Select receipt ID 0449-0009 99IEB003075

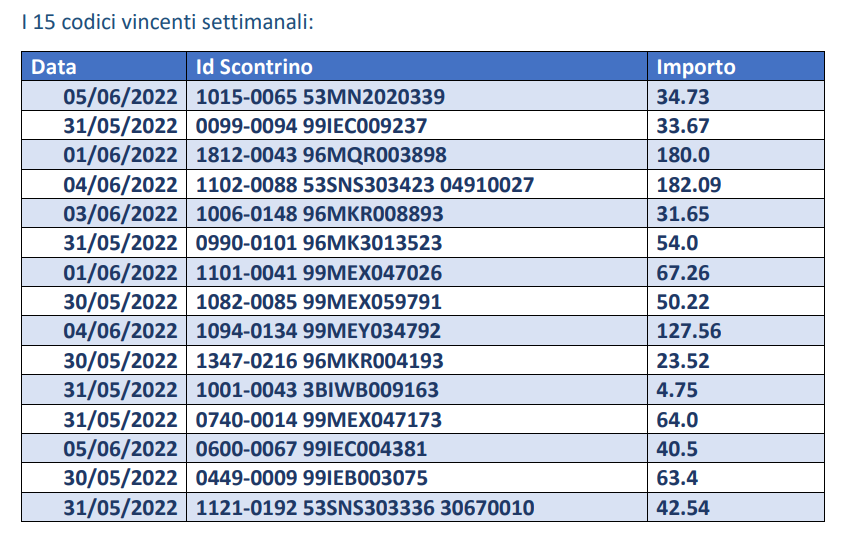click(312, 478)
